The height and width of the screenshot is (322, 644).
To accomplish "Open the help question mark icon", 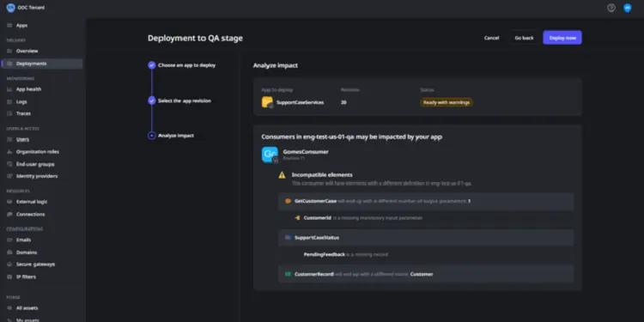I will (x=611, y=8).
